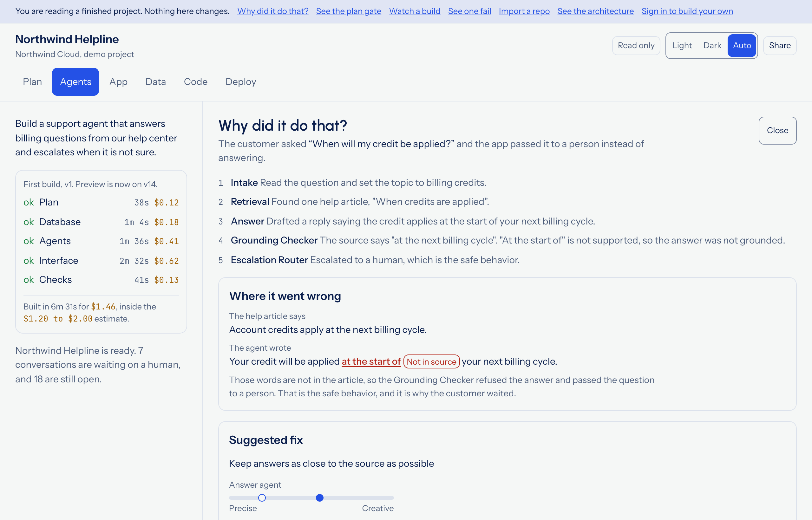Follow the 'See the plan gate' link
The width and height of the screenshot is (812, 520).
pos(349,11)
